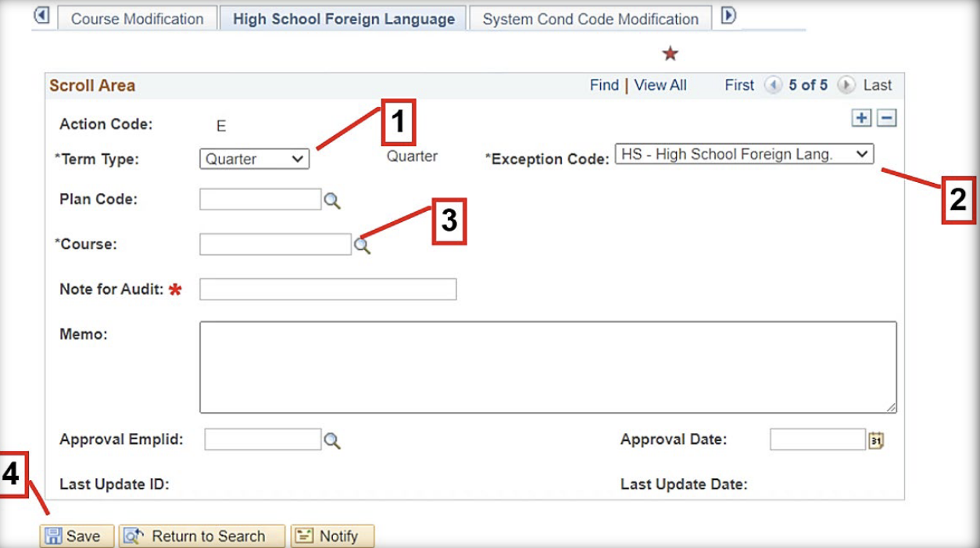Go to previous row arrow
Viewport: 980px width, 548px height.
click(x=773, y=85)
